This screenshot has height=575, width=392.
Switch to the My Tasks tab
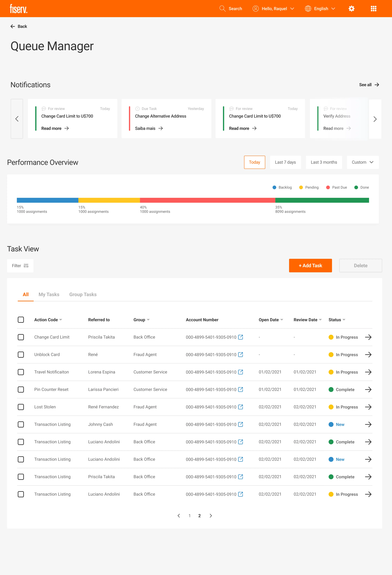click(x=49, y=294)
